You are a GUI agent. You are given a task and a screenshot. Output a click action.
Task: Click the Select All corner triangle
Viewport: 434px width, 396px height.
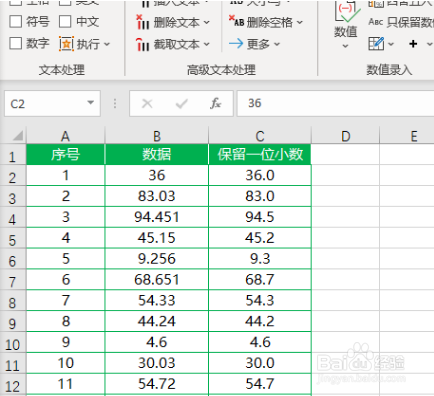pos(18,136)
